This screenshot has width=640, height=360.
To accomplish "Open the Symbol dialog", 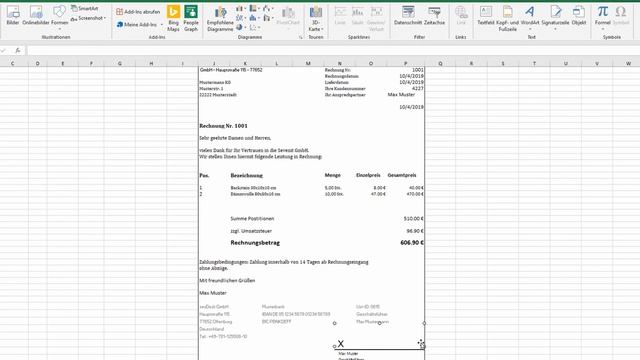I will pyautogui.click(x=621, y=16).
